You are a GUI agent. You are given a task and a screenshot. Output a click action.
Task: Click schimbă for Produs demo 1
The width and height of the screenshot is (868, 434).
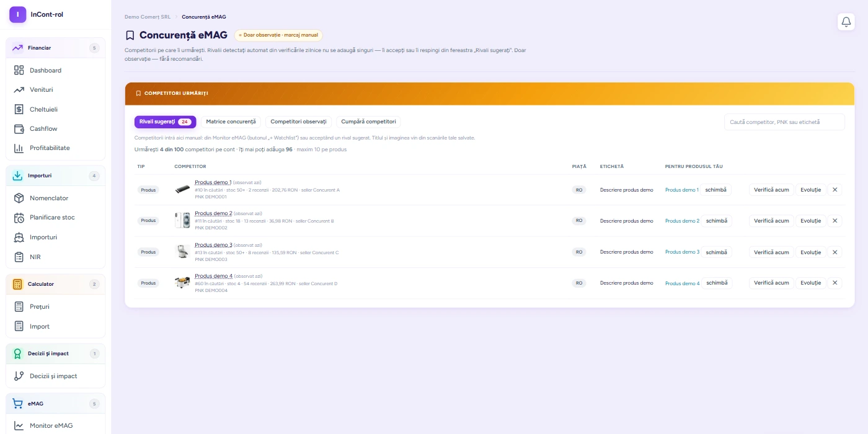pos(716,190)
